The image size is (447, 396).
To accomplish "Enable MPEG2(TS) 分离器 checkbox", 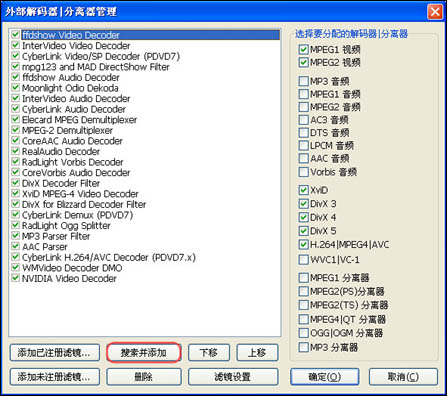I will (x=303, y=305).
